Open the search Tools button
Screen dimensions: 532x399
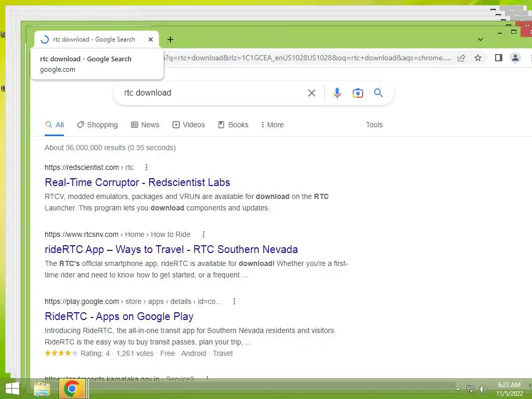[x=374, y=125]
